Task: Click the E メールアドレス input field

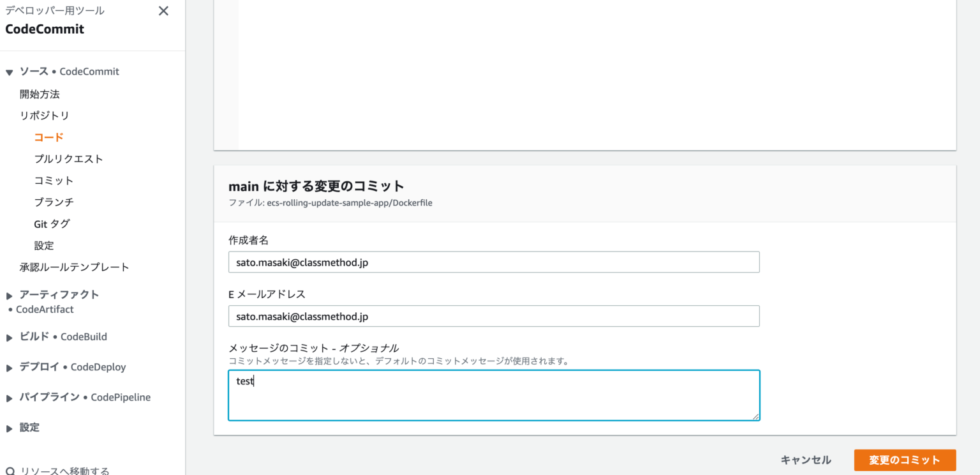Action: click(x=494, y=316)
